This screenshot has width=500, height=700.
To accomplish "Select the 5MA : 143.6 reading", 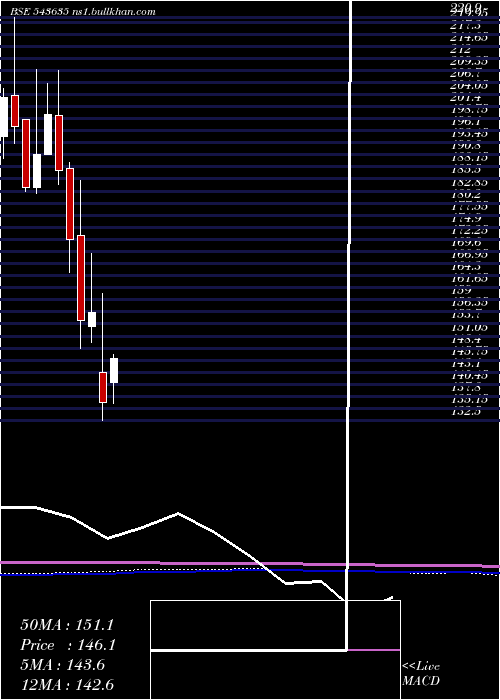I will 62,665.
